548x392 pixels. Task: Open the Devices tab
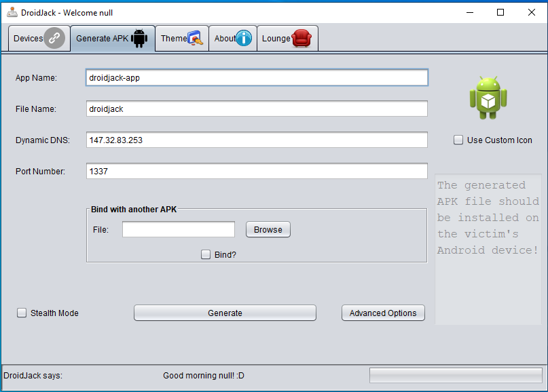pos(39,39)
